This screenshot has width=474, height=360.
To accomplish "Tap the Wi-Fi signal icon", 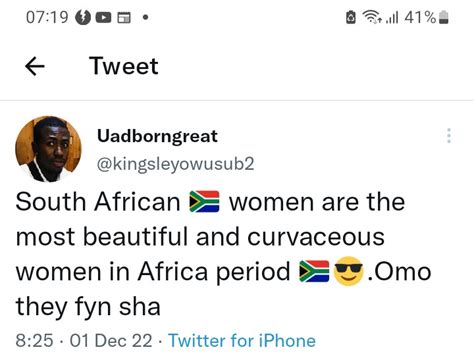I will (x=372, y=17).
